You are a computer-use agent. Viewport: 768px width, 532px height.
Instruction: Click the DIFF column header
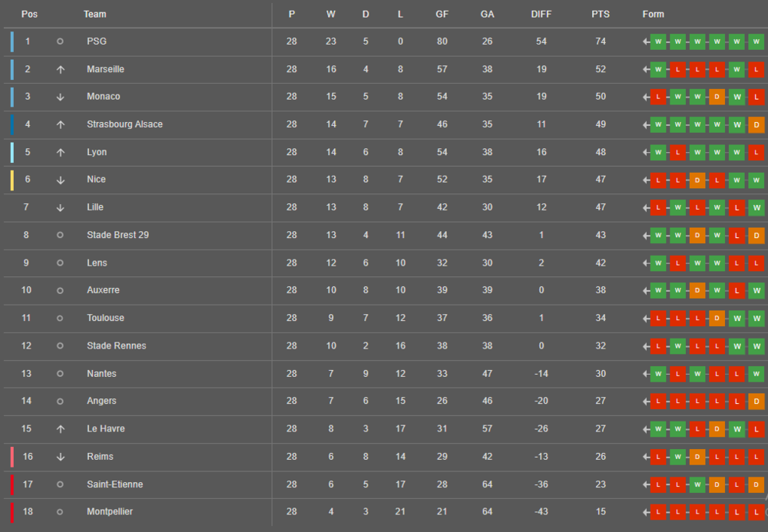coord(541,14)
